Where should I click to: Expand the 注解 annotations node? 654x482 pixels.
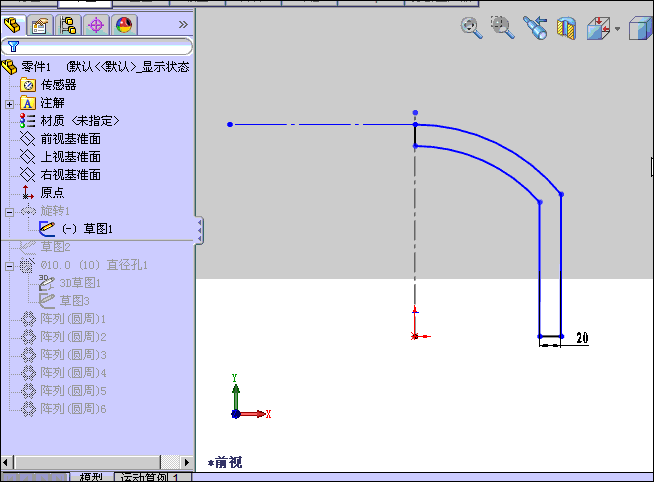tap(9, 104)
